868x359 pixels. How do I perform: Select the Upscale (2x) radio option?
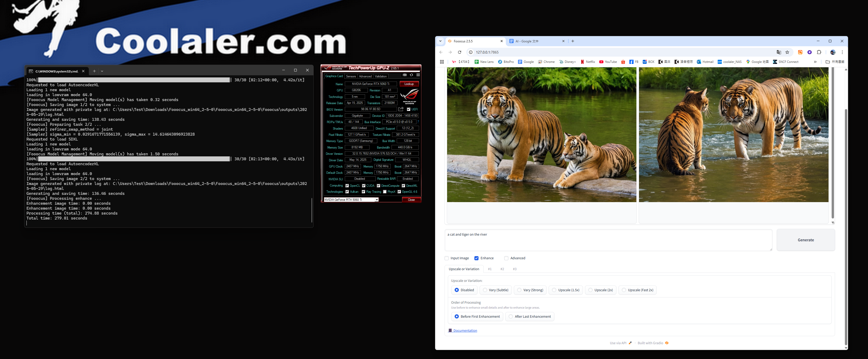(601, 290)
